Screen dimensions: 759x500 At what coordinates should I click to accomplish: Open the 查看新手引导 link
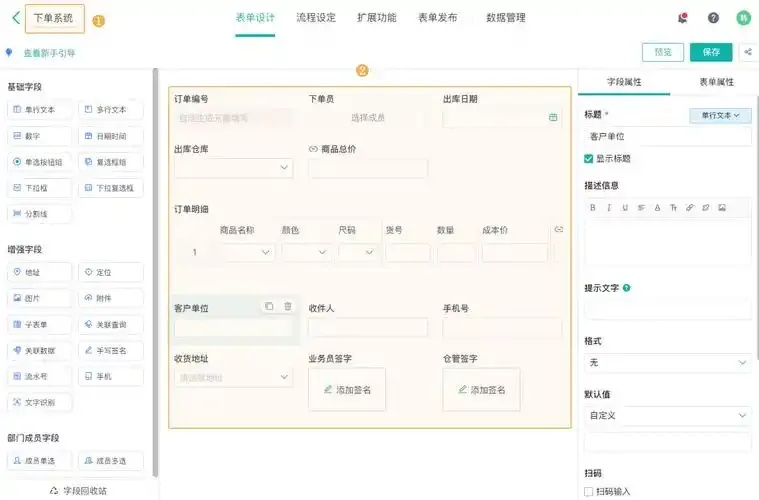point(49,53)
